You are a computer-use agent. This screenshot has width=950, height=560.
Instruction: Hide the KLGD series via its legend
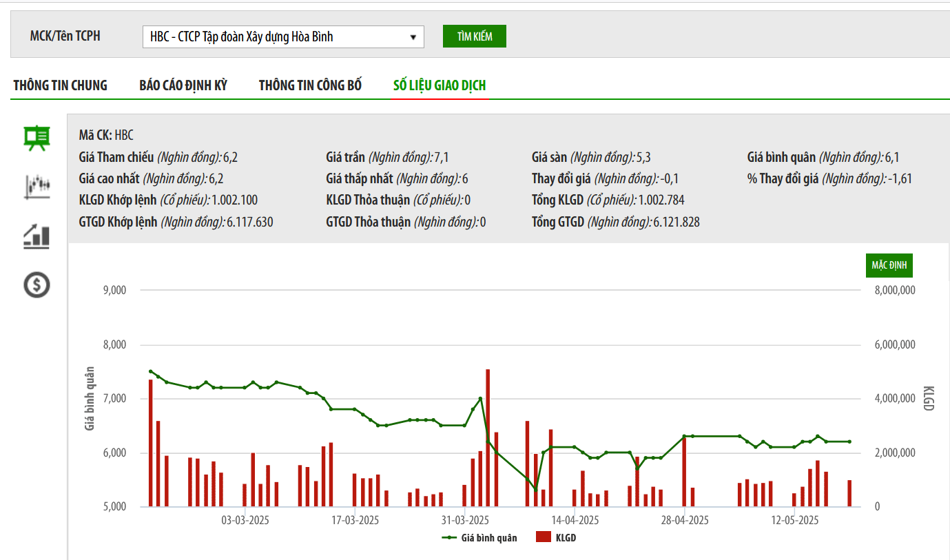[x=557, y=538]
